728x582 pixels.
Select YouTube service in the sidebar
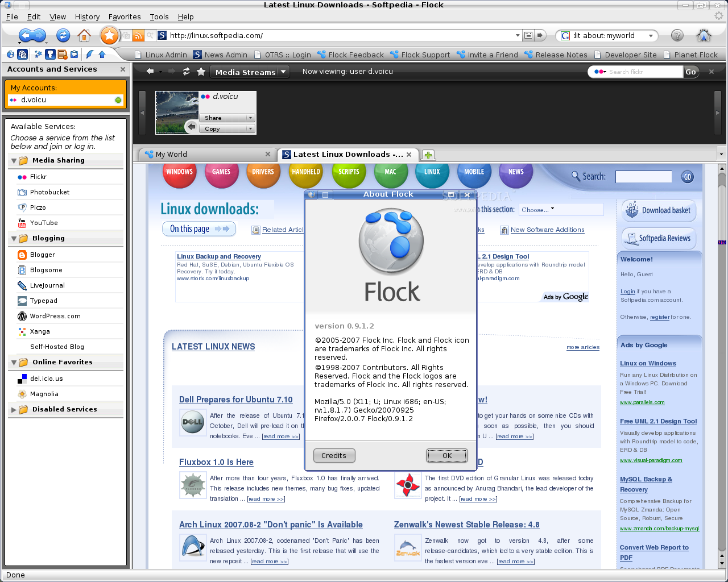coord(71,223)
